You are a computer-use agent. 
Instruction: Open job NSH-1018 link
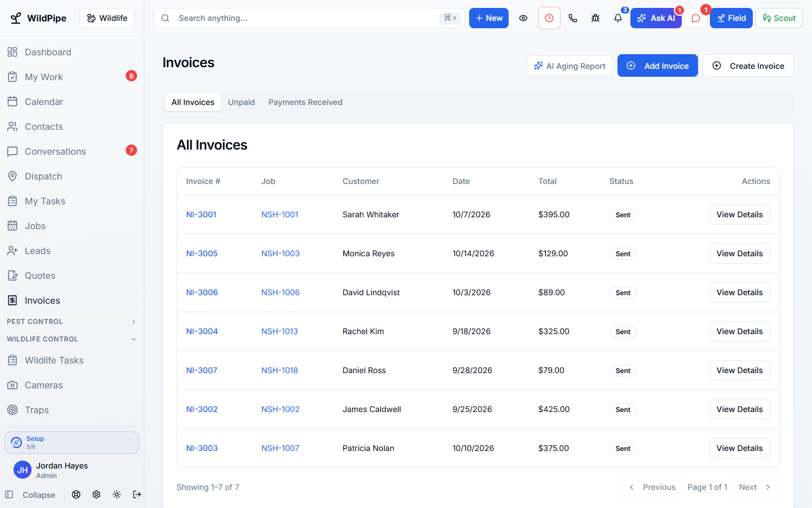pyautogui.click(x=280, y=370)
